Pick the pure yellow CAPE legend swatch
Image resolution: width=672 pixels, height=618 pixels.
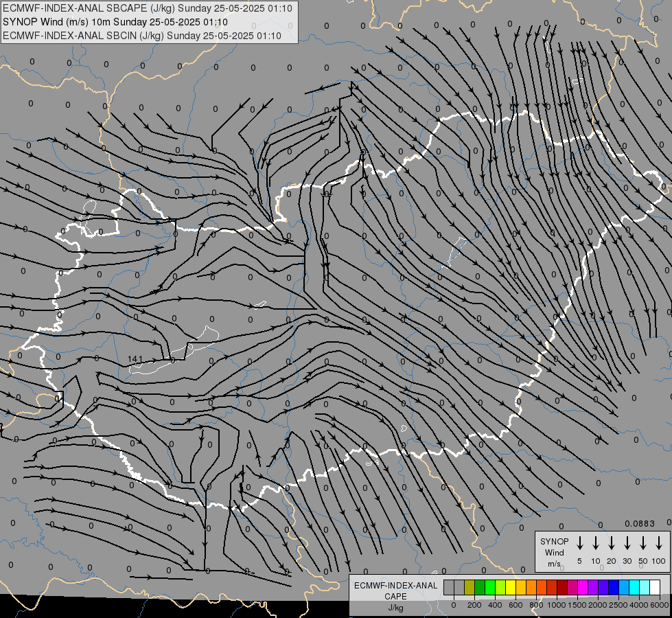tap(511, 587)
